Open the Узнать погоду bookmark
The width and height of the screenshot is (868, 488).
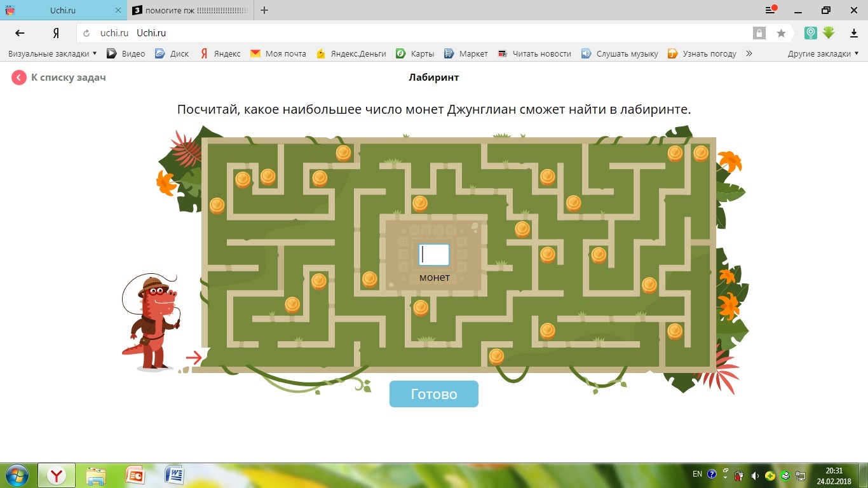[702, 54]
